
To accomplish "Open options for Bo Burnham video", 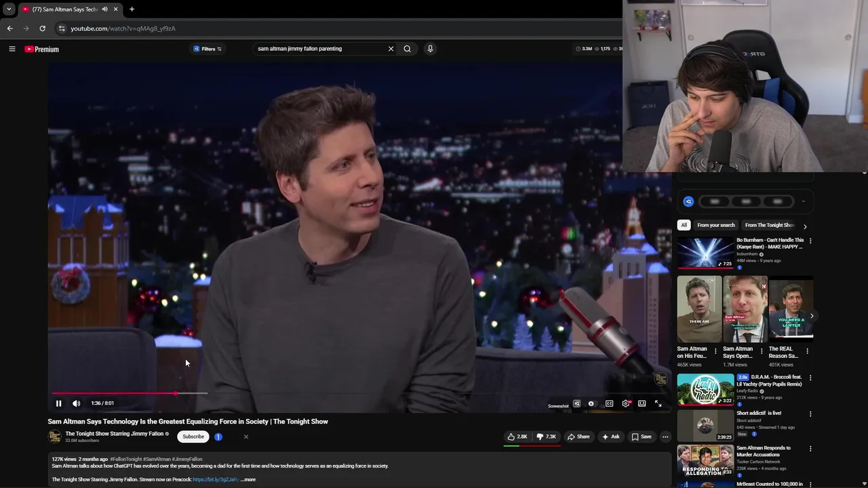I will coord(810,241).
